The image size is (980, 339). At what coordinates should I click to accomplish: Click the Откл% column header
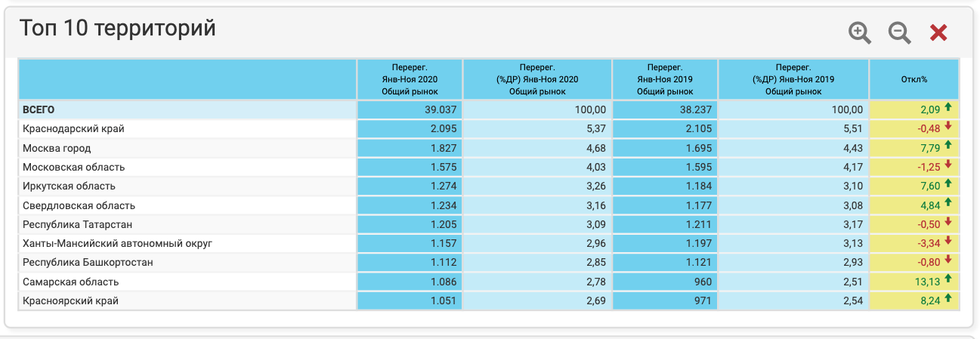pos(914,79)
